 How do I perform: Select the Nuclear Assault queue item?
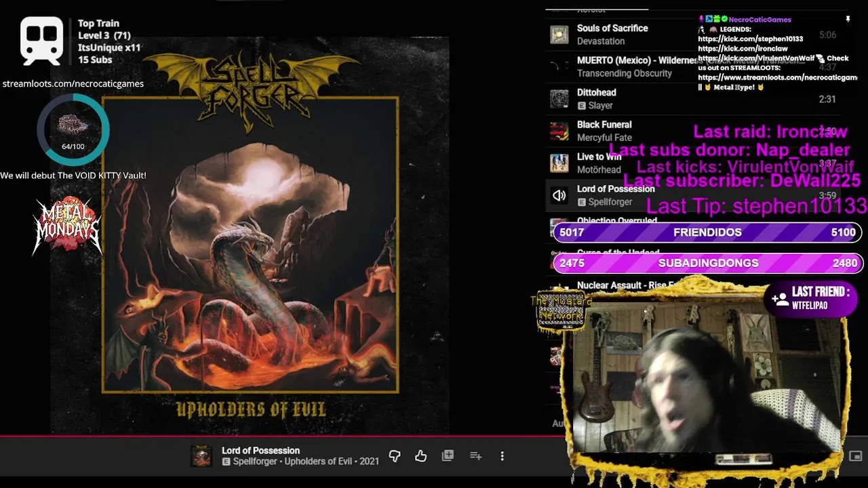tap(625, 285)
